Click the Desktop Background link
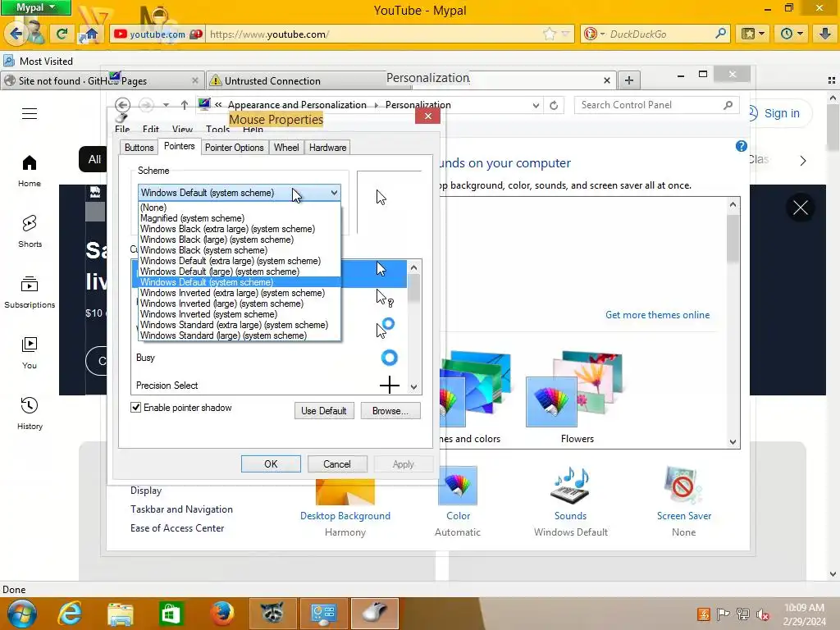 pos(345,516)
